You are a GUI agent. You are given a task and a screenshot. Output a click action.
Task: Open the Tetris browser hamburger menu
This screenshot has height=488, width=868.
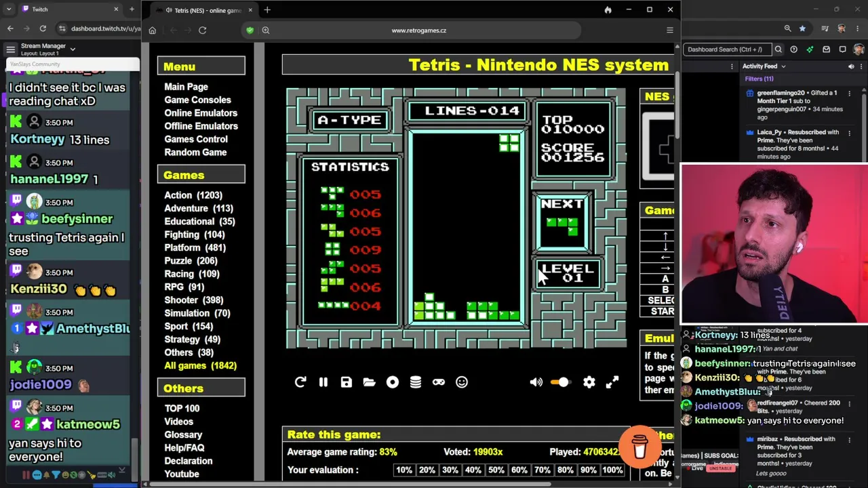point(669,30)
